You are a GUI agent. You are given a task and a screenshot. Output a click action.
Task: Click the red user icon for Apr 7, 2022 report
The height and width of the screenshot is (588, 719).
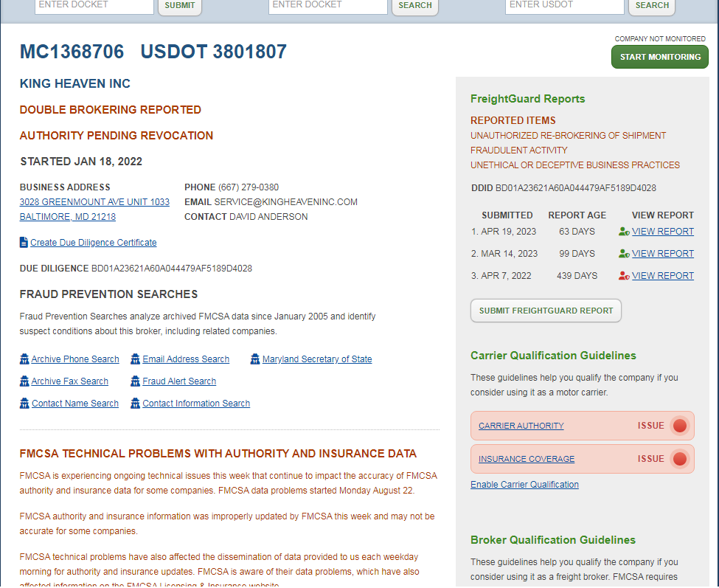tap(624, 276)
